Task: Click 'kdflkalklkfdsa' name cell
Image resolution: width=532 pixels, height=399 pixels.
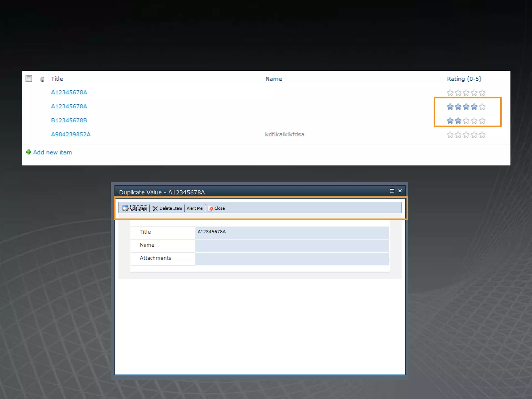Action: 284,135
